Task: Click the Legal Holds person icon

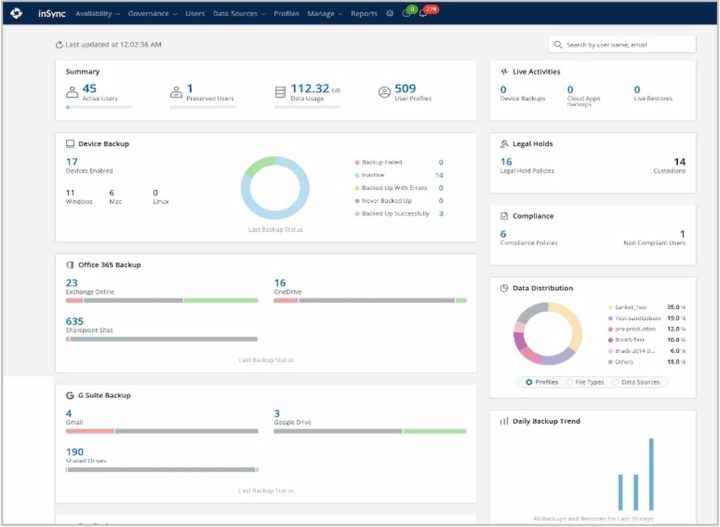Action: point(504,144)
